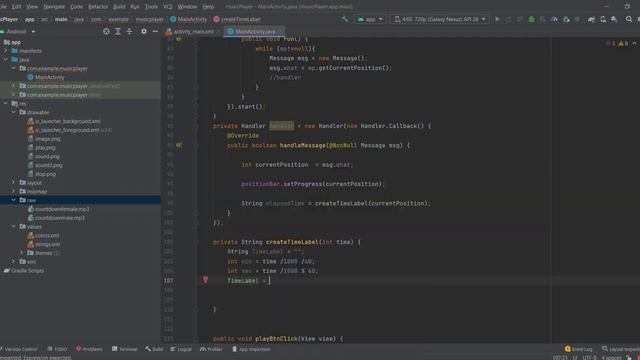The image size is (640, 360).
Task: Click the warning count indicator in editor corner
Action: click(x=623, y=43)
